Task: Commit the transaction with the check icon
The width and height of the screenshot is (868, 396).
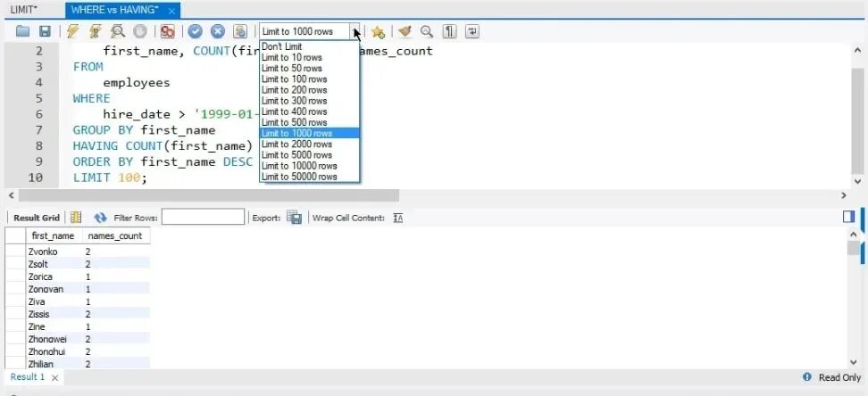Action: (x=195, y=31)
